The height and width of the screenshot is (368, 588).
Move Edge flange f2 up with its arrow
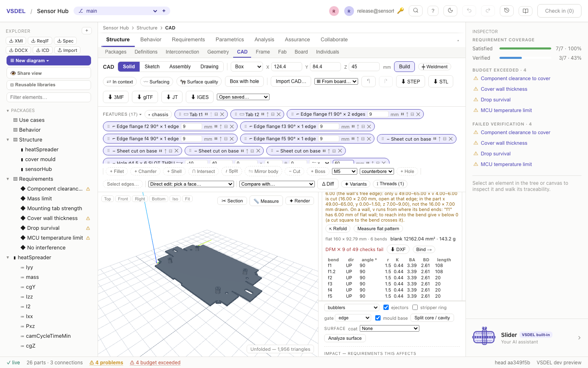220,127
